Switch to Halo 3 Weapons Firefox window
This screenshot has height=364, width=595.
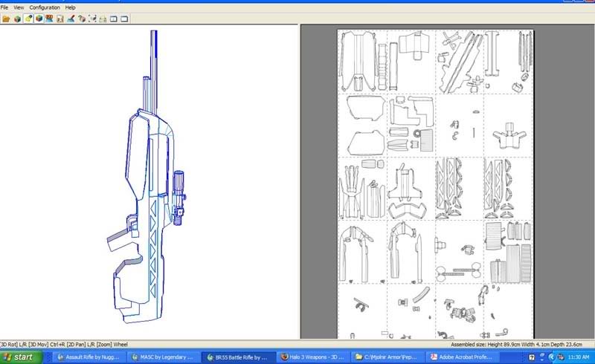pyautogui.click(x=312, y=357)
